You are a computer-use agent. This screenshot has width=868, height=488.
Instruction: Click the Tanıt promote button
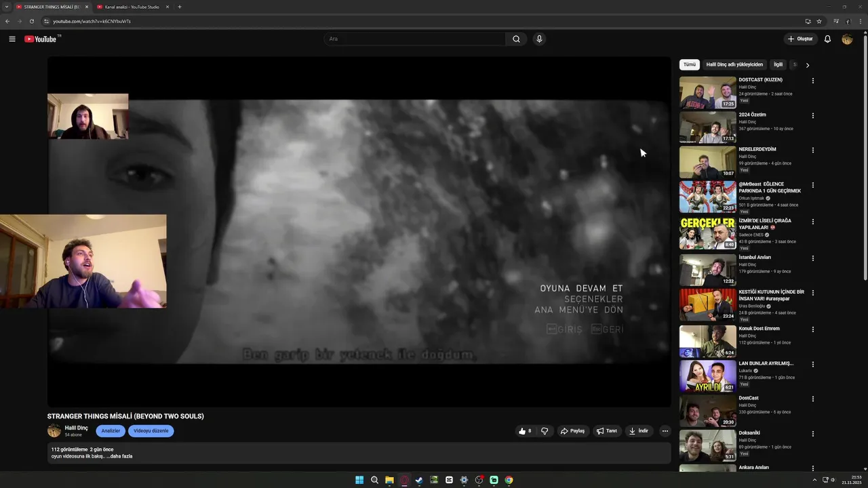(x=606, y=431)
